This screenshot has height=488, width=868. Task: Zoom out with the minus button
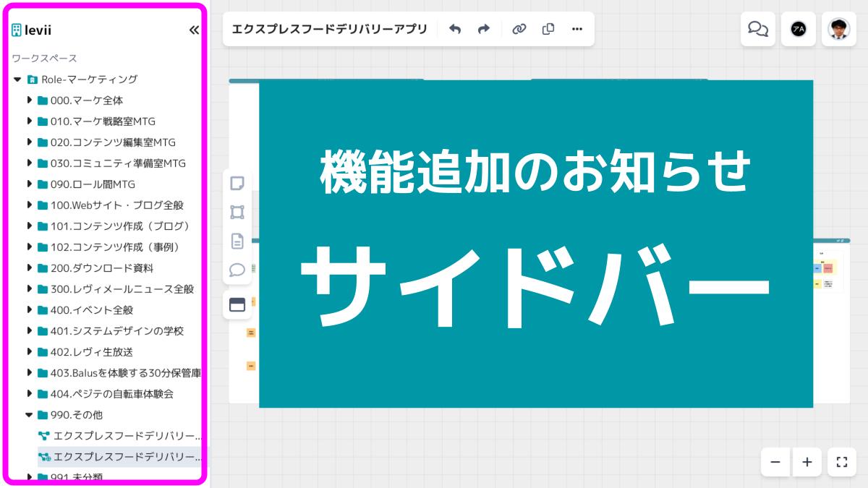(x=775, y=462)
